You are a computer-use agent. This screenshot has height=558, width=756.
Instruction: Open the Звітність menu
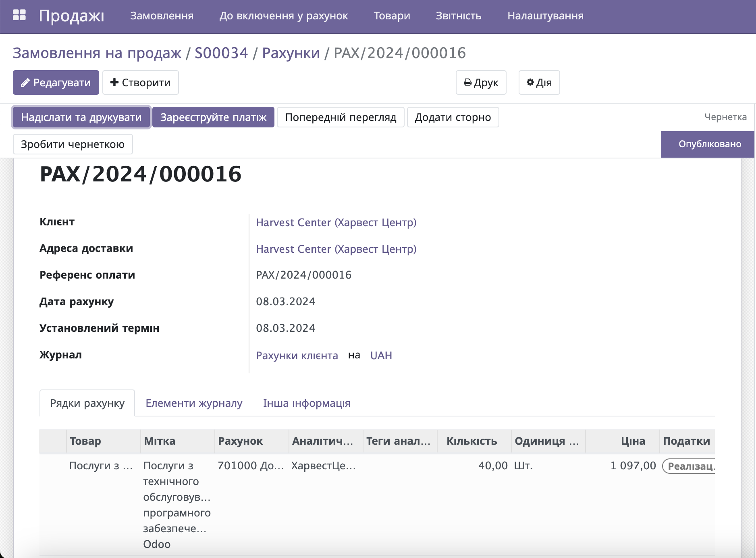[458, 16]
